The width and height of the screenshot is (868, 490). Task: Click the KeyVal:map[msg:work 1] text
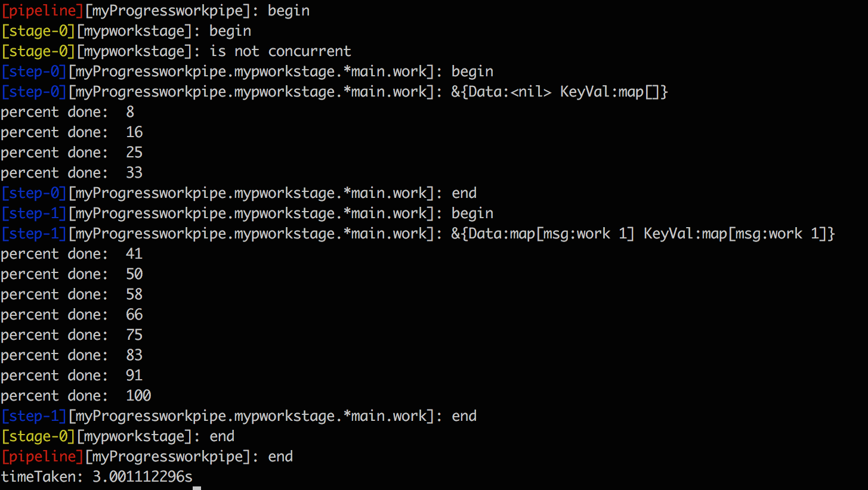pyautogui.click(x=735, y=234)
